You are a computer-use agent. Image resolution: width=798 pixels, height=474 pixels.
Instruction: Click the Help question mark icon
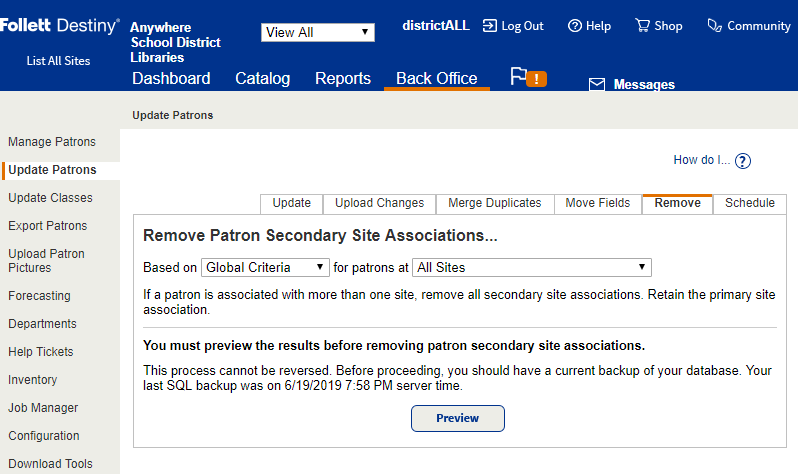pyautogui.click(x=575, y=26)
